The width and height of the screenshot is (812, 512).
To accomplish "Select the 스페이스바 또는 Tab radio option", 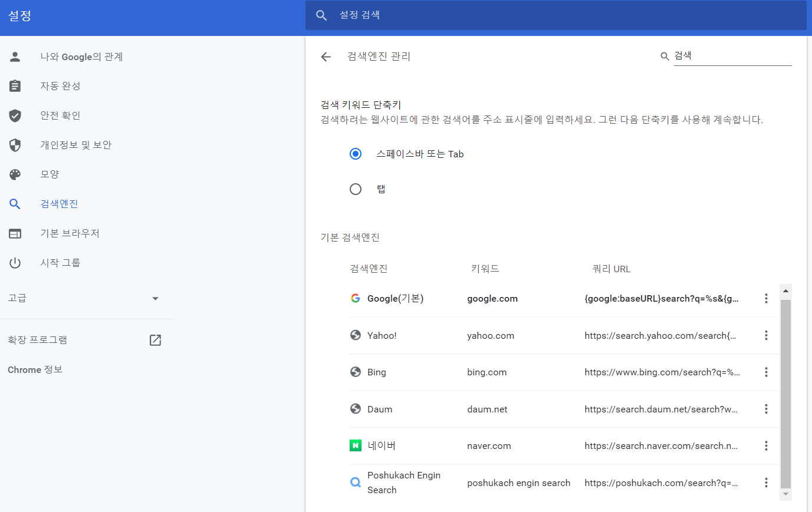I will tap(356, 154).
